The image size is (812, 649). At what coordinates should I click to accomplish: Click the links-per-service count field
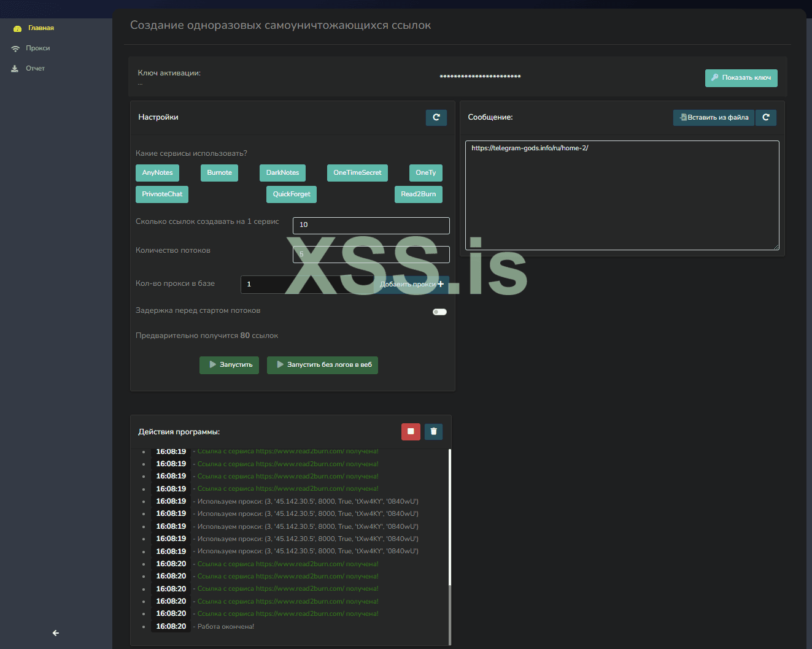pos(371,225)
